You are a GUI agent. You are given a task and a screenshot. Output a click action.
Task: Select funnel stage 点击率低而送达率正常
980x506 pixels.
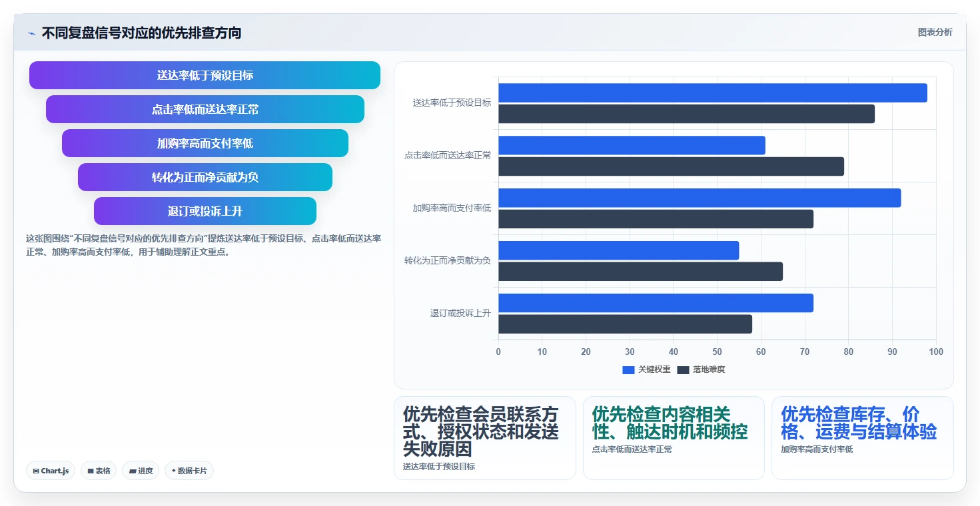tap(205, 109)
